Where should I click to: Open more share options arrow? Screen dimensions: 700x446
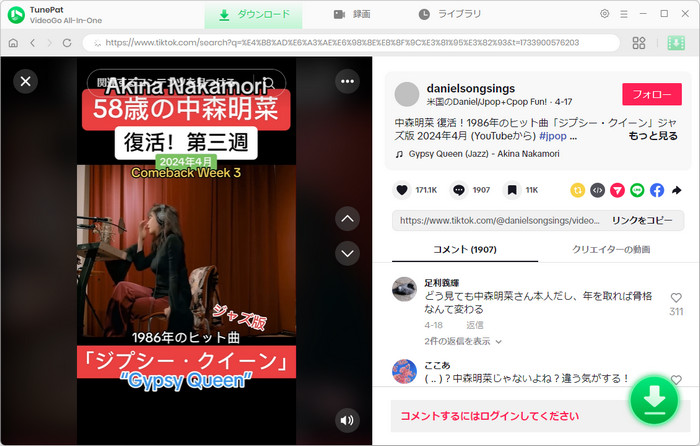point(676,190)
